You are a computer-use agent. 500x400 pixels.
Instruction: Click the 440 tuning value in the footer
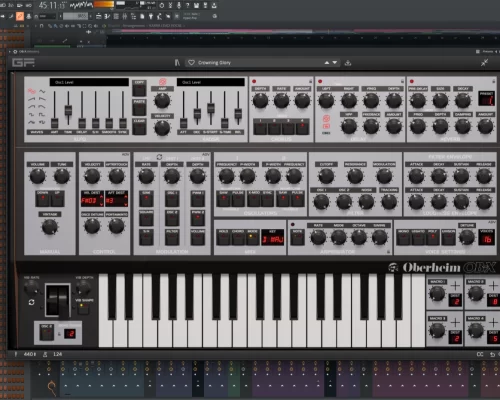29,354
